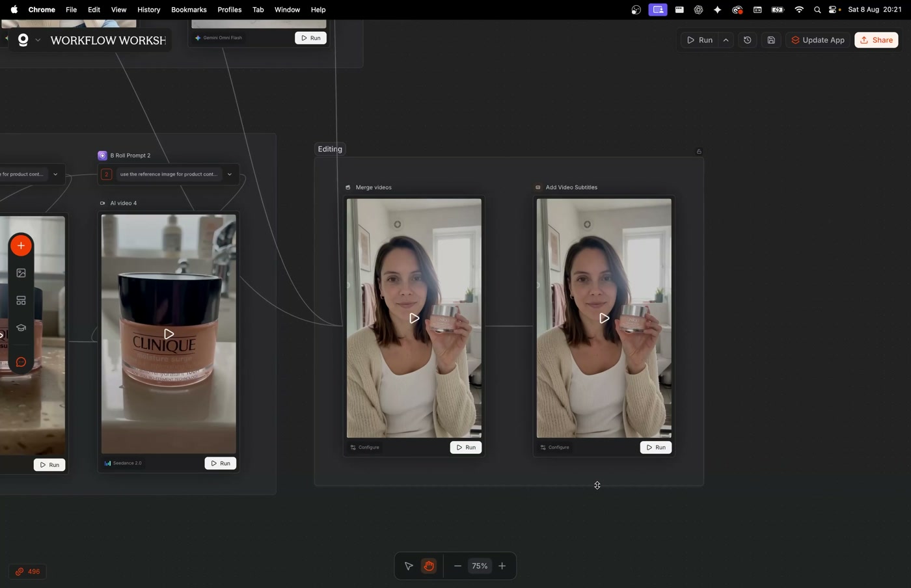Open macOS Control Center icon
Image resolution: width=911 pixels, height=588 pixels.
pyautogui.click(x=834, y=10)
